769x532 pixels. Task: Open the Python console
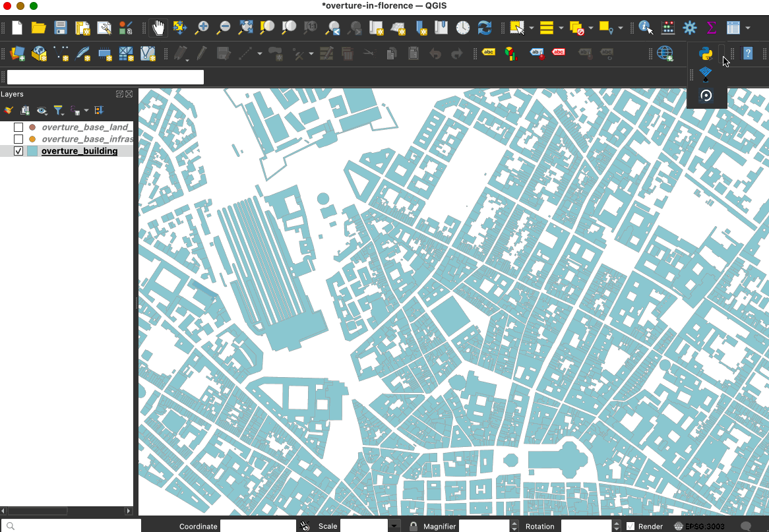[x=706, y=53]
